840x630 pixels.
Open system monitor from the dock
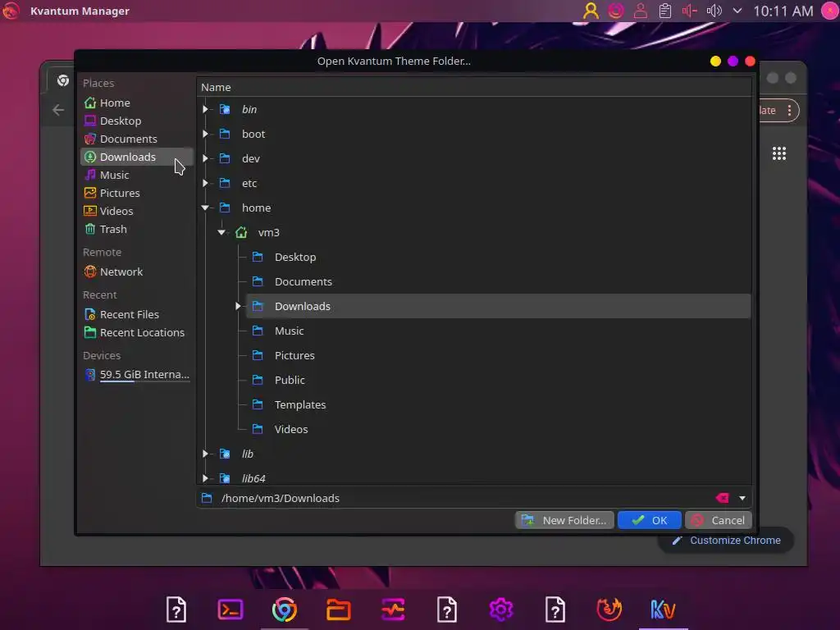pos(393,609)
